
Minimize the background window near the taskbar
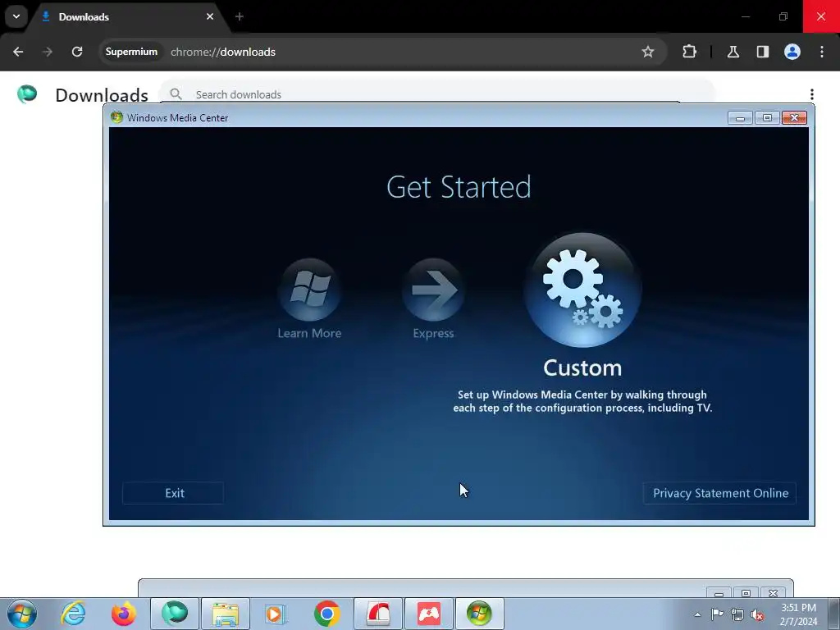pyautogui.click(x=719, y=593)
